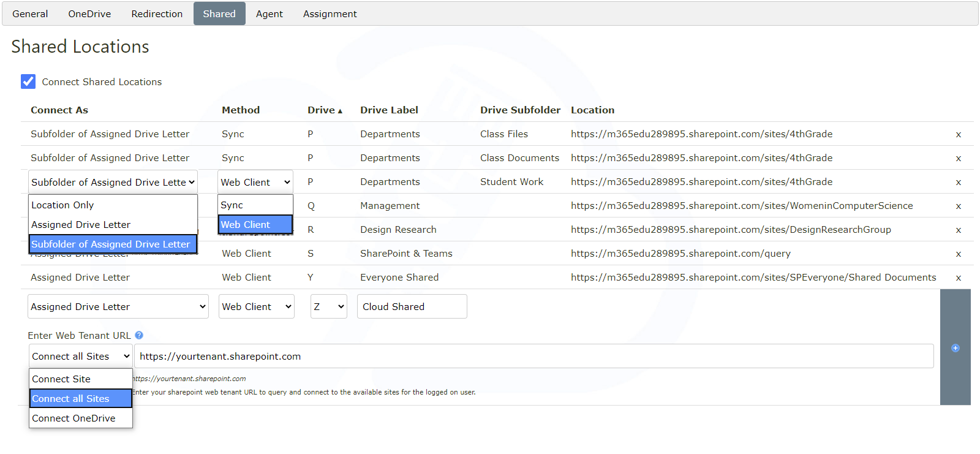Viewport: 980px width, 454px height.
Task: Delete the Class Files row with x
Action: pos(958,134)
